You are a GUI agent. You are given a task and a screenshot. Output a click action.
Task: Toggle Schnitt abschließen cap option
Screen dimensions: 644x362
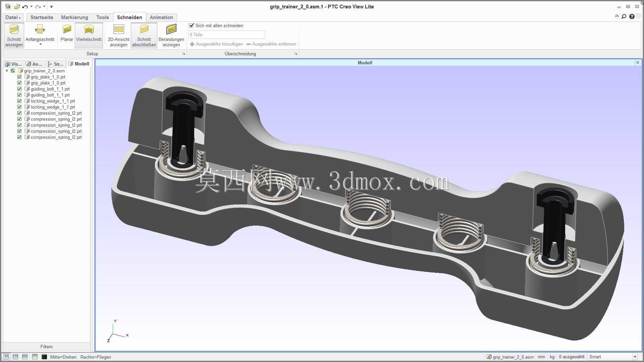[x=144, y=36]
